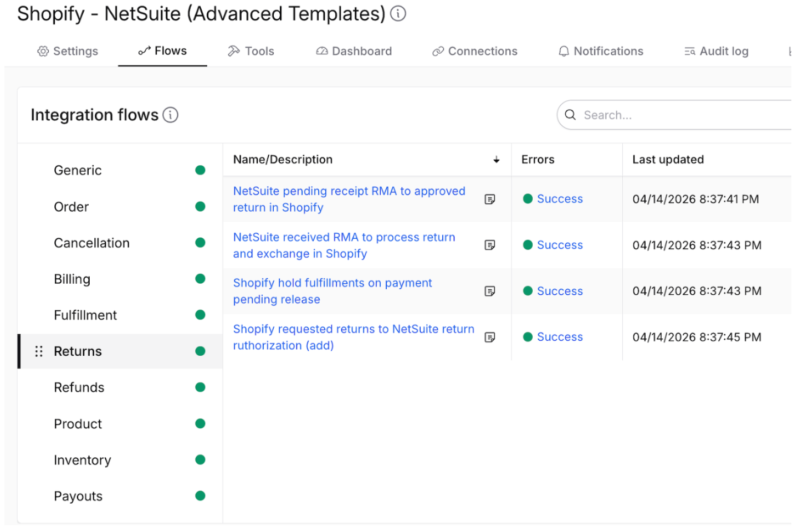Open the Connections tab
Screen dimensions: 798x532
[x=475, y=51]
